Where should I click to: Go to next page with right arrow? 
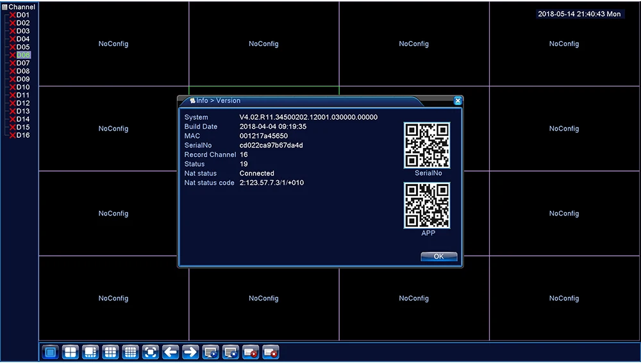point(190,352)
